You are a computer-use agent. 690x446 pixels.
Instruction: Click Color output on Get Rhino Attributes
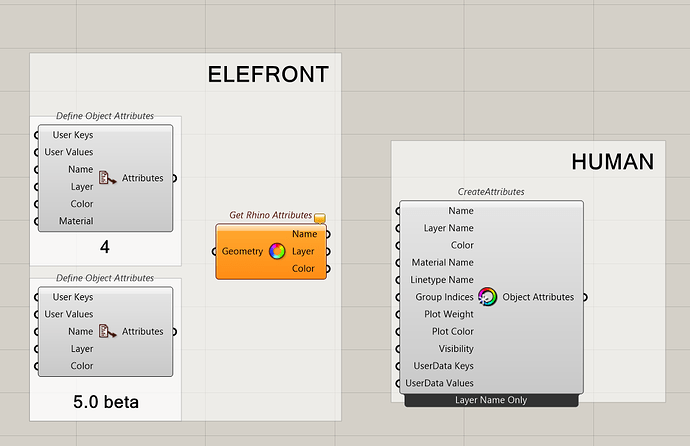303,268
